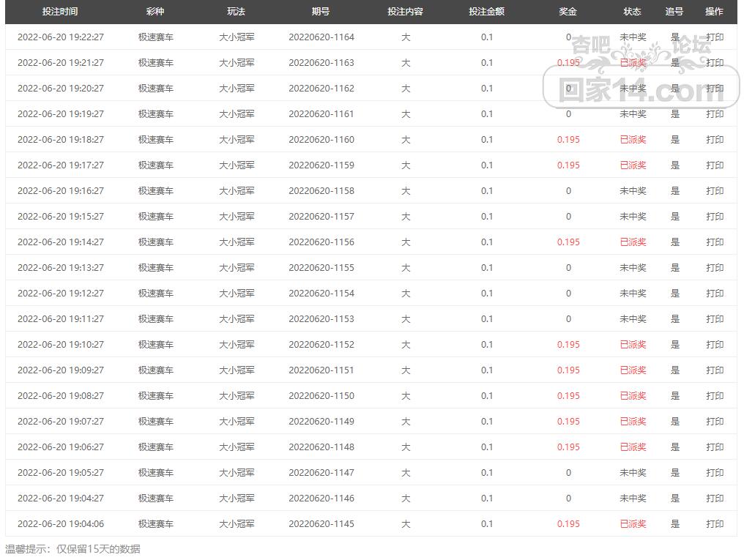Click 是 in 追号 column, row 20220620-1148

(674, 447)
